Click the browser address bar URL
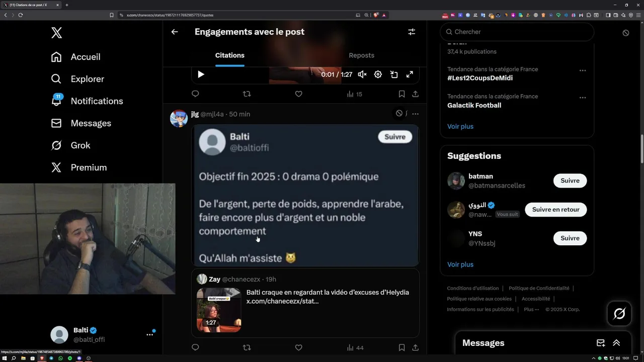 pos(170,15)
